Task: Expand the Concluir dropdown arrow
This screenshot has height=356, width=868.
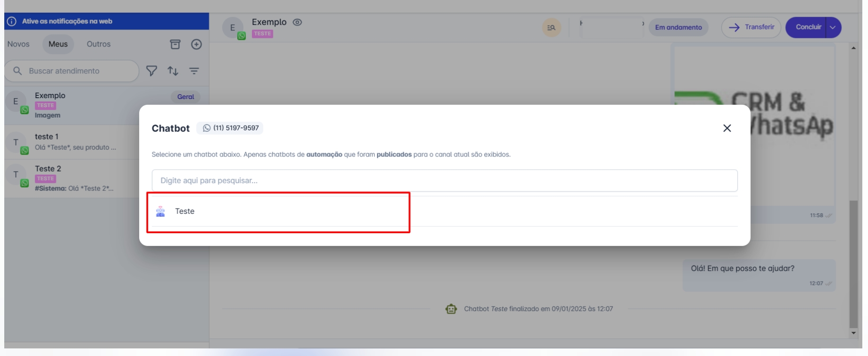Action: click(x=832, y=27)
